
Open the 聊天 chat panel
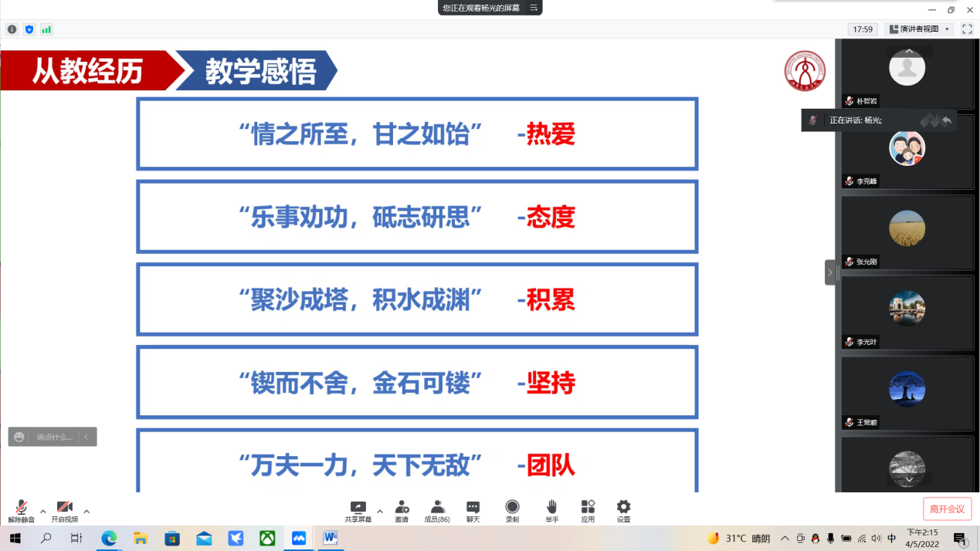473,510
